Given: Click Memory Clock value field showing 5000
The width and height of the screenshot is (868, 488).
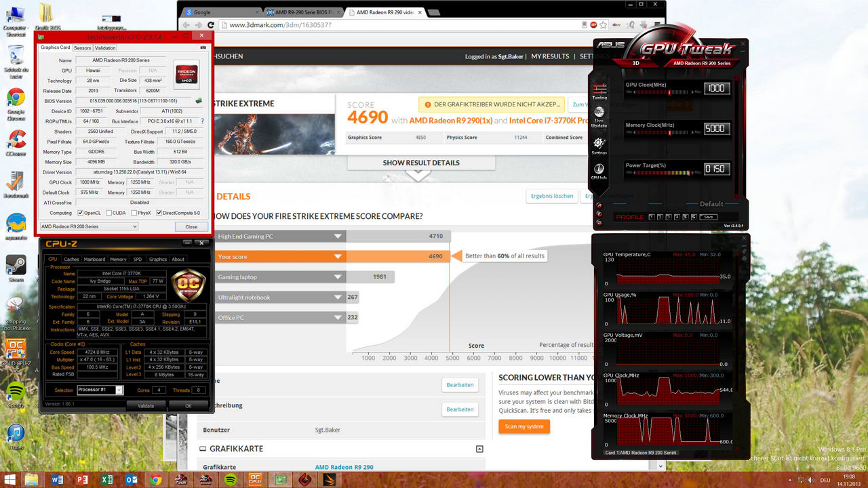Looking at the screenshot, I should (x=715, y=128).
